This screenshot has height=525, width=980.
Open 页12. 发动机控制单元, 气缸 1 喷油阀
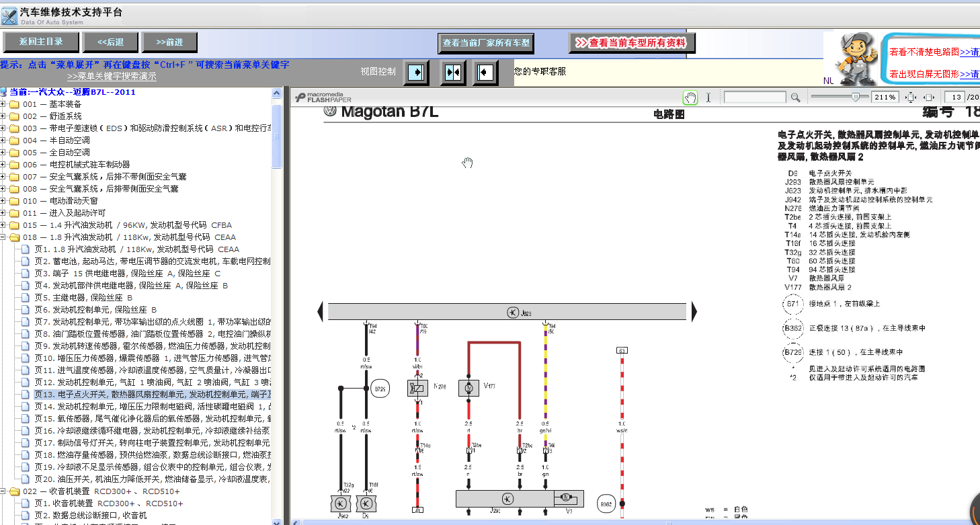point(153,382)
